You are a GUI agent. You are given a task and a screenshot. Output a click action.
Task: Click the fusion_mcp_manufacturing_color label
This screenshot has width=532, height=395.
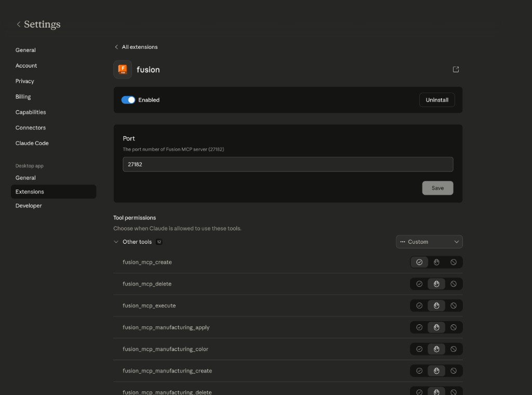click(x=165, y=349)
